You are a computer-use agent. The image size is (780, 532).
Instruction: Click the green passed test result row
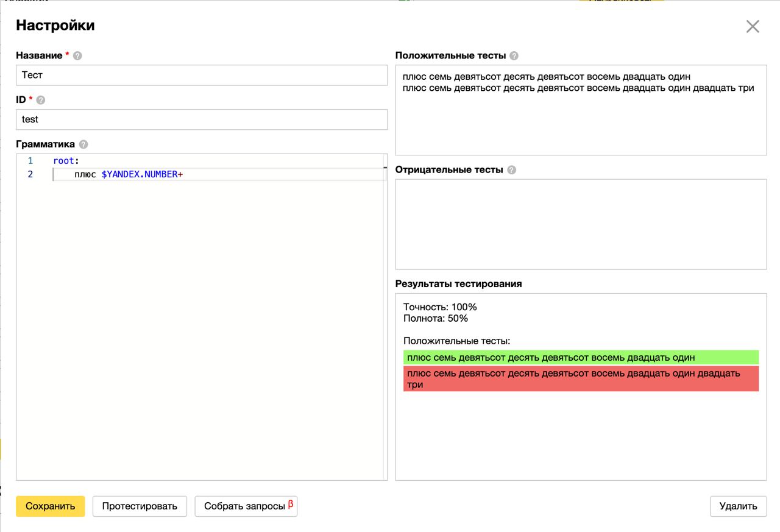[x=581, y=357]
